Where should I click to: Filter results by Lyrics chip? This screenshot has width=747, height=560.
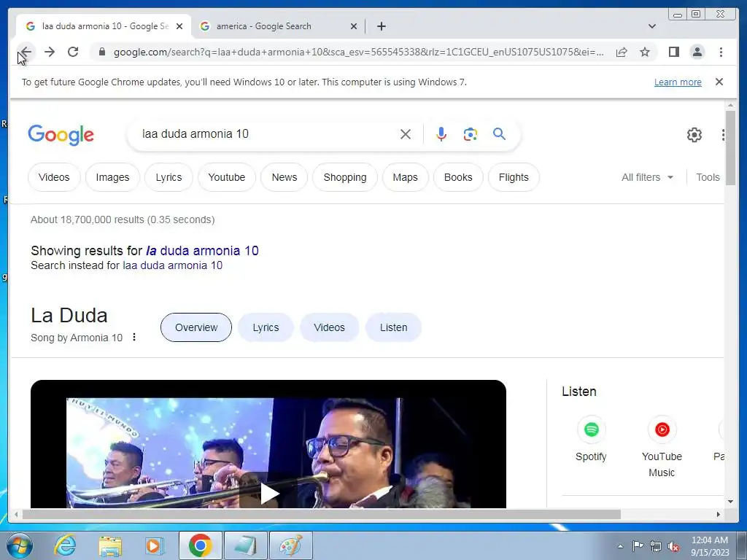pyautogui.click(x=169, y=177)
